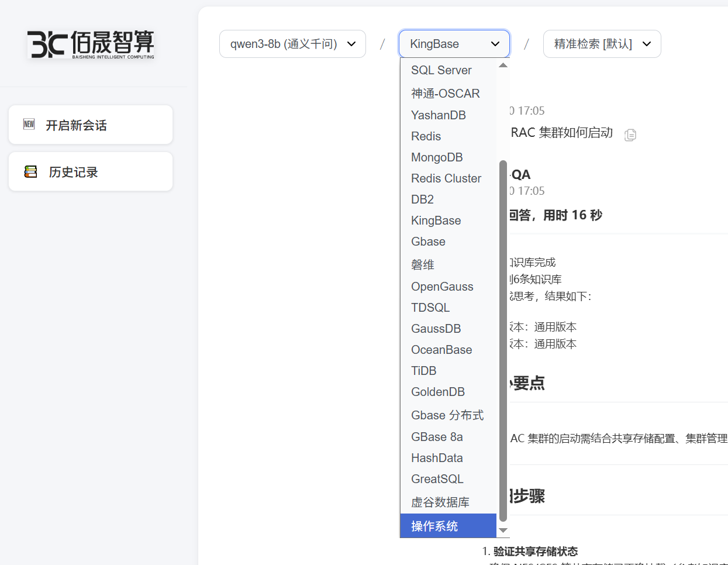
Task: Click the history stack icon beside 历史记录
Action: (30, 171)
